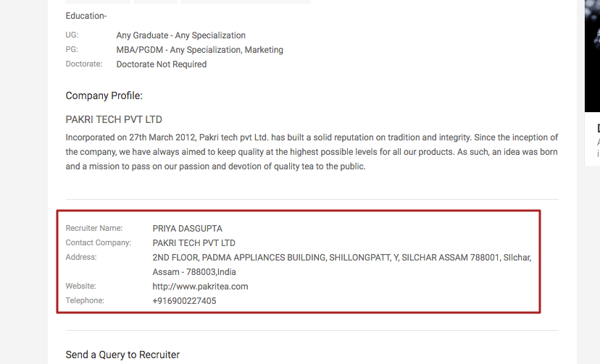This screenshot has width=600, height=364.
Task: Click the telephone number +916900227405
Action: [x=184, y=301]
